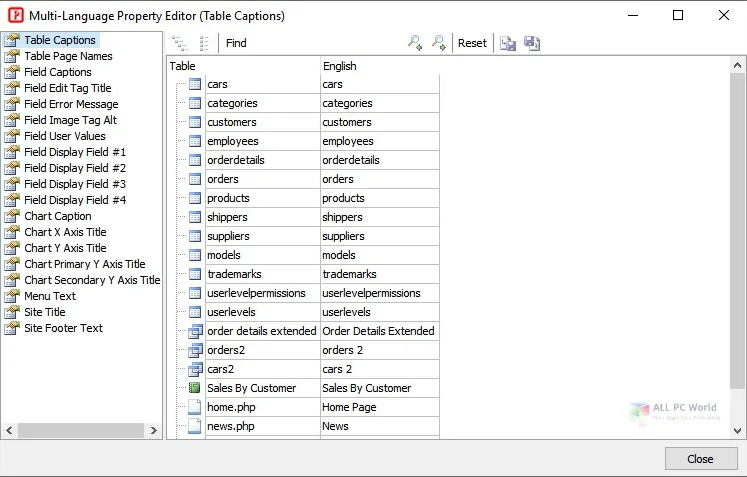Choose Field Display Field #2

[75, 168]
